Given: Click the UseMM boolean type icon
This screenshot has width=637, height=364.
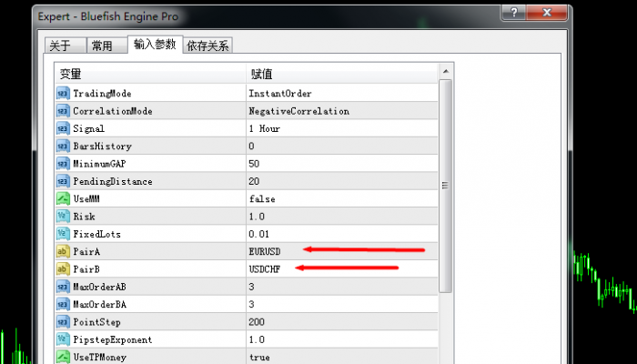Looking at the screenshot, I should coord(63,198).
